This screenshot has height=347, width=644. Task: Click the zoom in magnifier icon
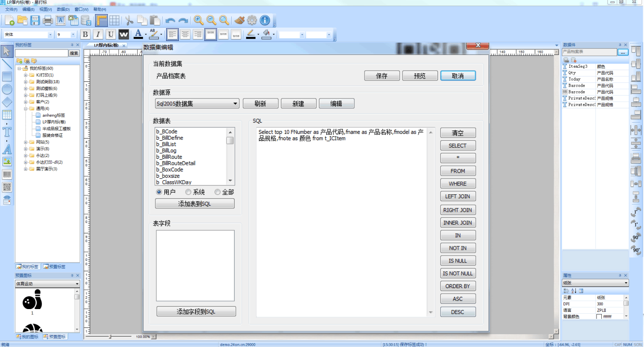[x=198, y=20]
